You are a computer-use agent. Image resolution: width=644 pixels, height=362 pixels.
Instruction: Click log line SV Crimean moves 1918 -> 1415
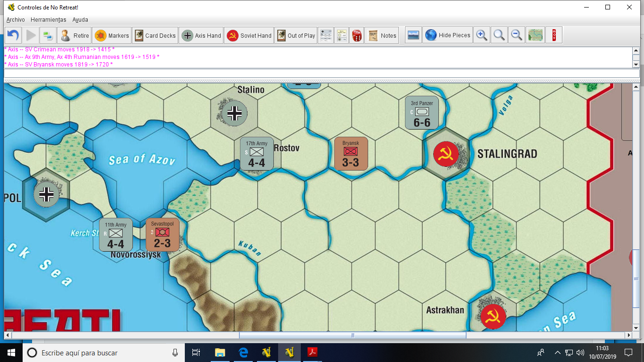59,49
